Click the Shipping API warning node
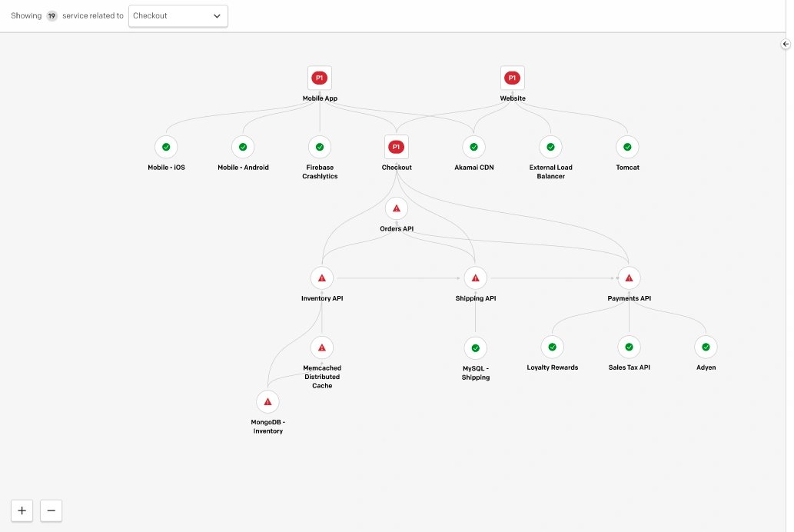This screenshot has height=532, width=794. (475, 278)
